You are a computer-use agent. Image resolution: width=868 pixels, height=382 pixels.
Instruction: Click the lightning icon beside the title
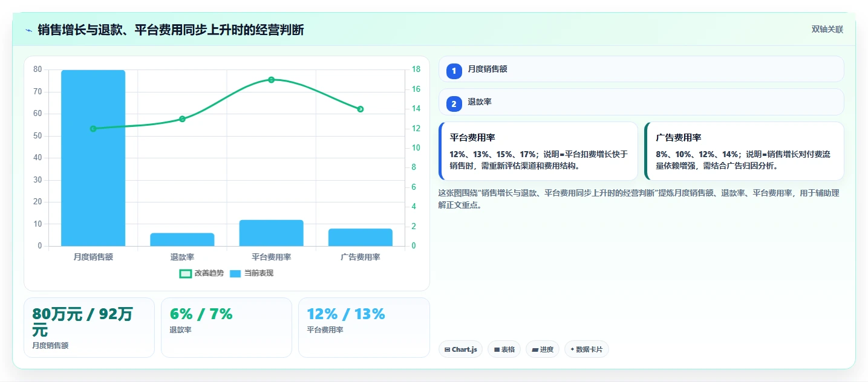coord(28,30)
